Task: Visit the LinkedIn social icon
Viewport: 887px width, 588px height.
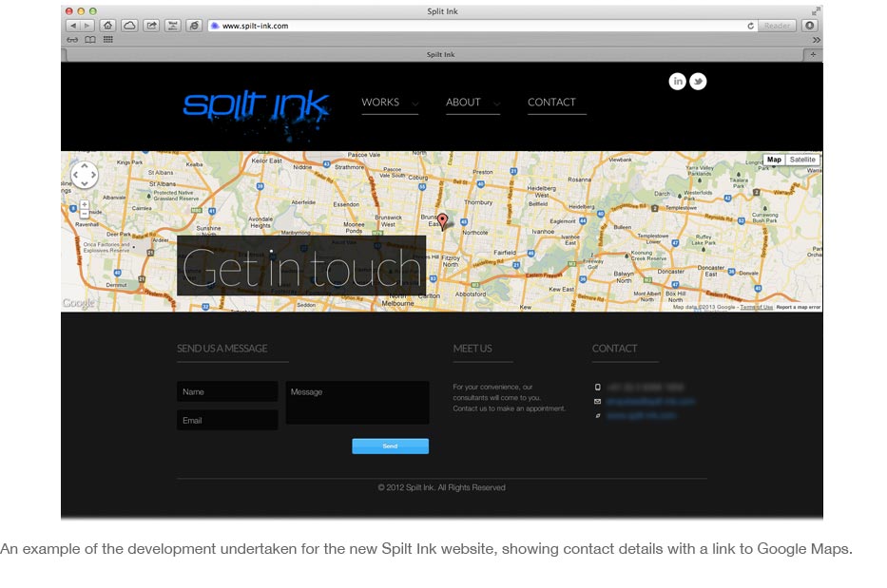Action: (677, 81)
